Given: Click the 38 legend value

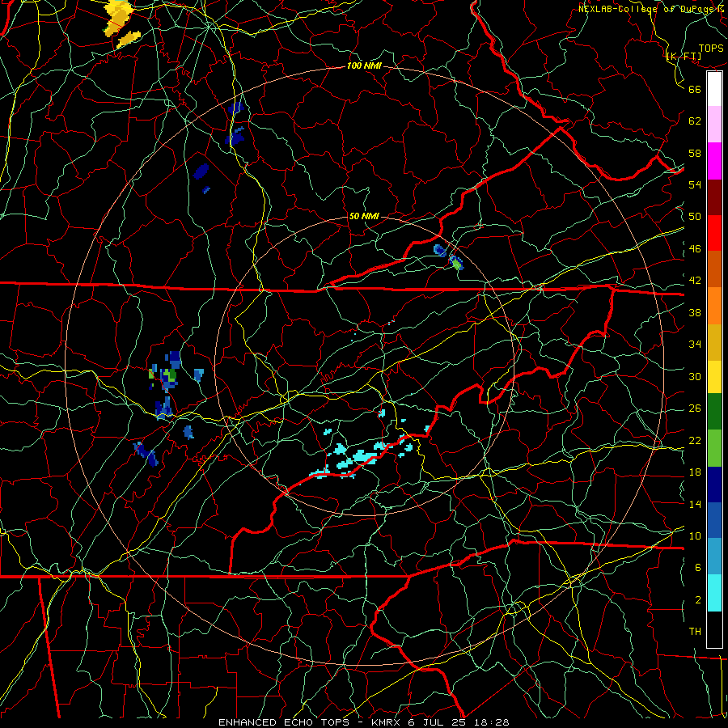Looking at the screenshot, I should 695,312.
